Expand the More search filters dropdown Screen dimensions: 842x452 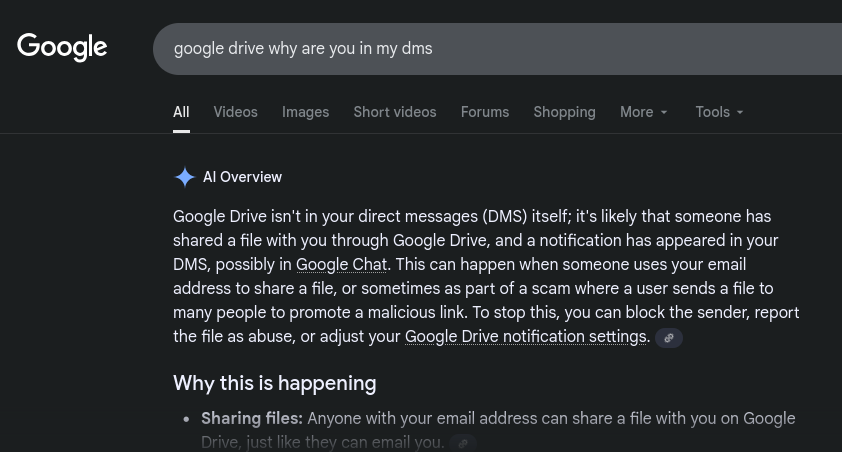[643, 112]
